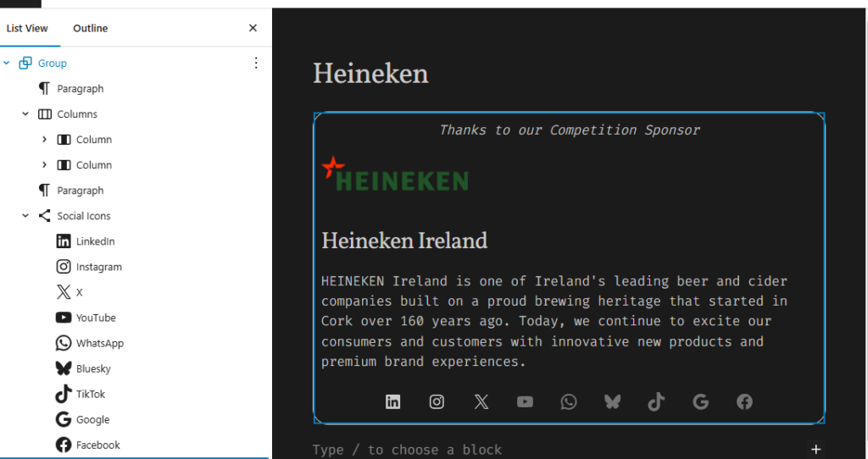Add a block with the plus button
Viewport: 868px width, 459px height.
pos(816,449)
